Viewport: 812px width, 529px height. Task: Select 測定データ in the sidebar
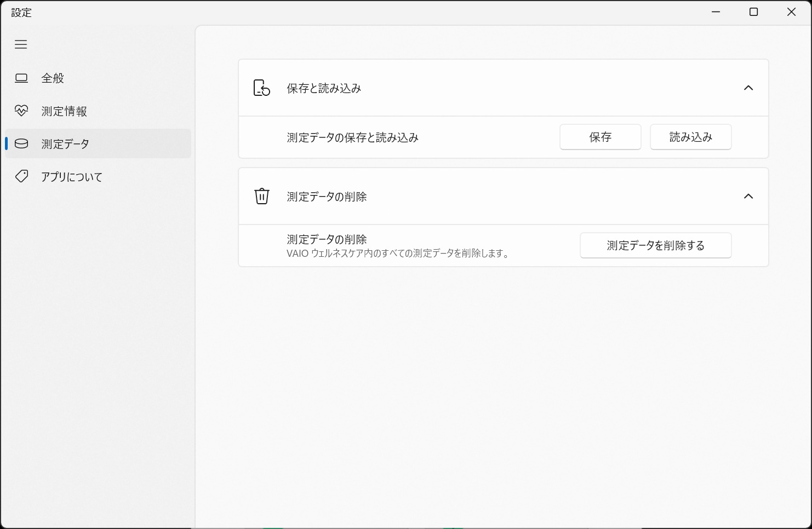click(x=98, y=144)
